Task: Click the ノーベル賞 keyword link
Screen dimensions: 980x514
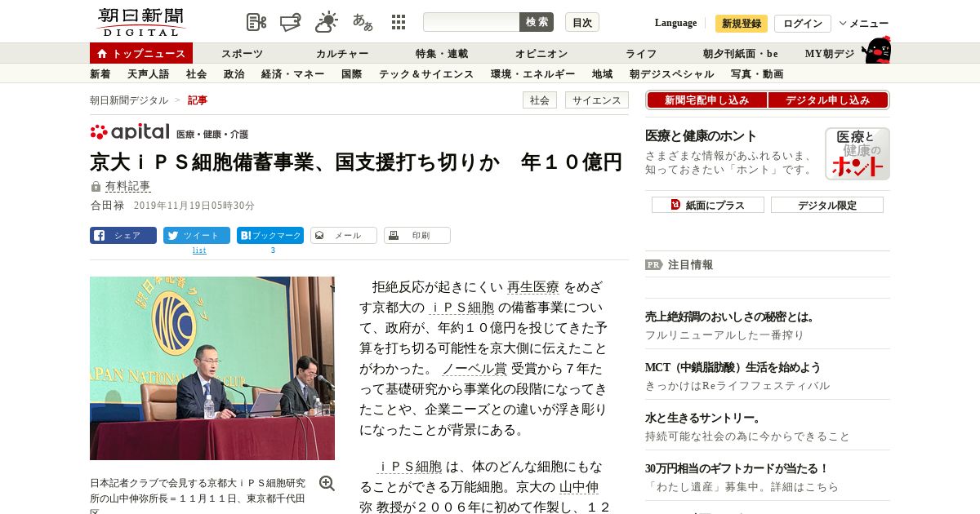Action: point(474,368)
